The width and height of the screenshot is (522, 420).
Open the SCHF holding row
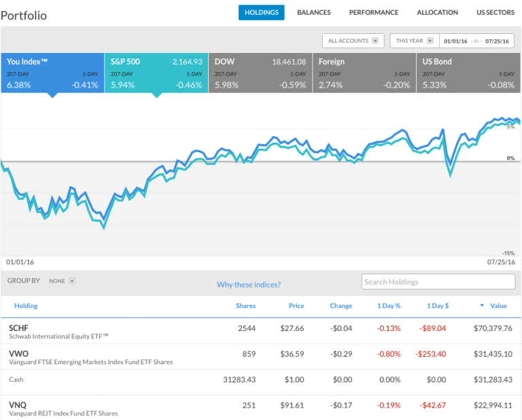19,328
